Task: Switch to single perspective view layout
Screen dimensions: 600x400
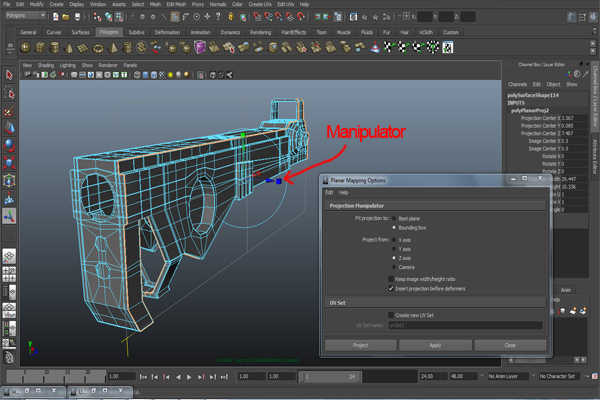Action: pos(9,256)
